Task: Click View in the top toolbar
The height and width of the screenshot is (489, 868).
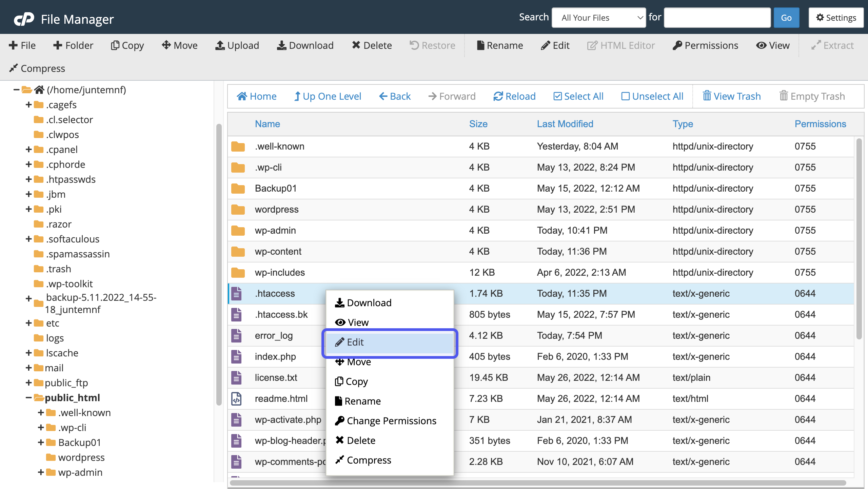Action: click(x=773, y=45)
